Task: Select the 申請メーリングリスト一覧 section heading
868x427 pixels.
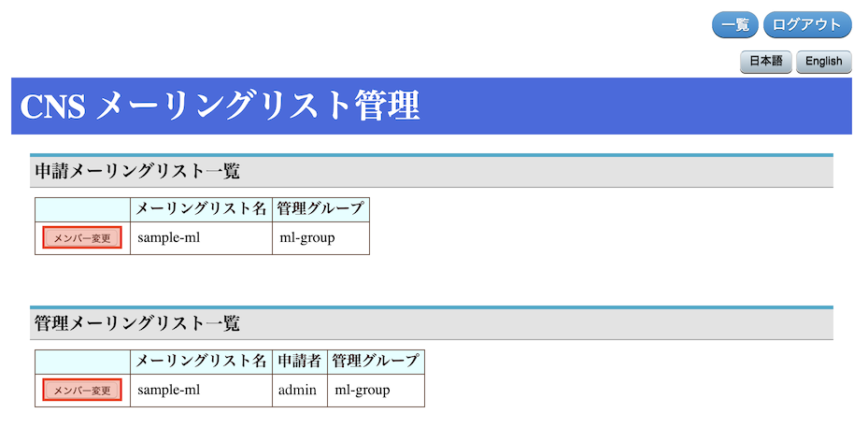Action: tap(137, 172)
